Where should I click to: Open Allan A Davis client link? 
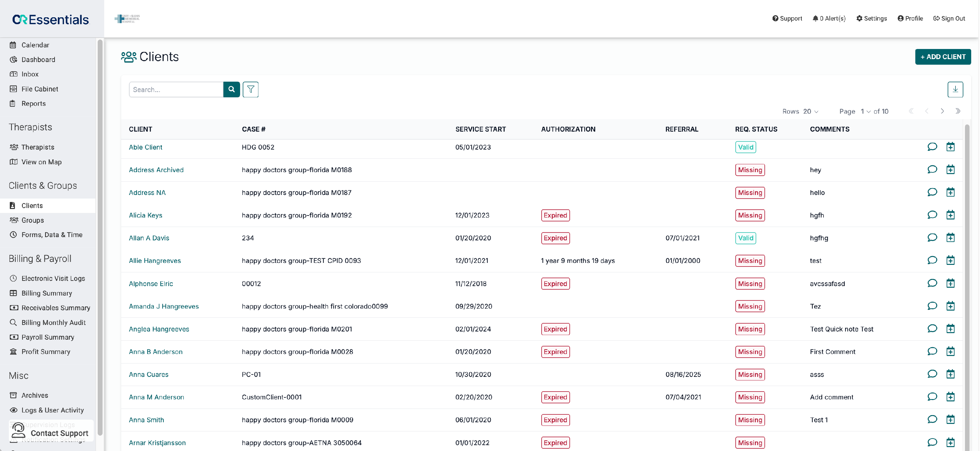[149, 238]
